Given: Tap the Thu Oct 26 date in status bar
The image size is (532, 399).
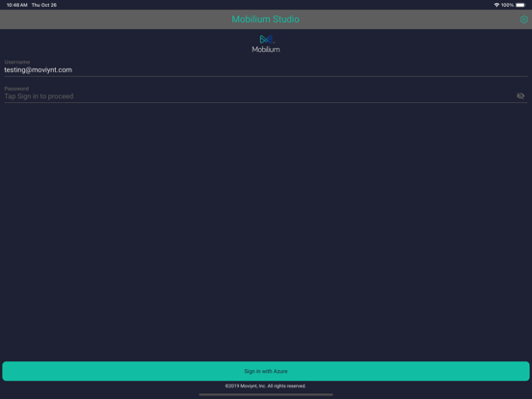Looking at the screenshot, I should (44, 5).
